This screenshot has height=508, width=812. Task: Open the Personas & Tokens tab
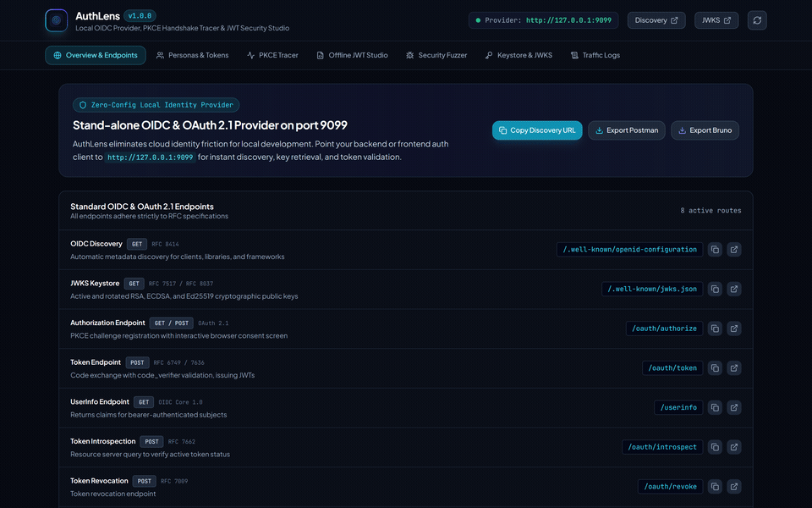point(192,55)
